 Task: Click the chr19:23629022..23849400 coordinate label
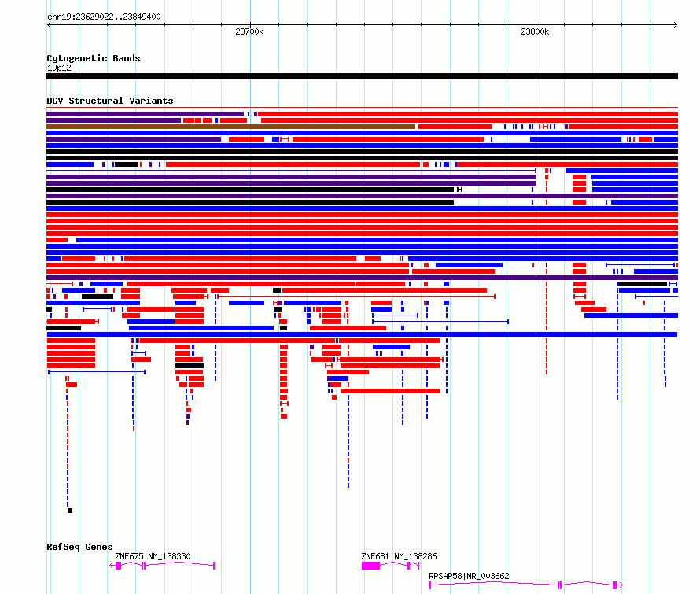[x=104, y=17]
